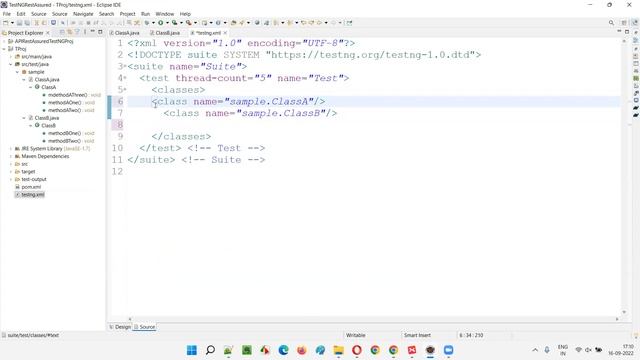Open Opera browser from taskbar
Screen dimensions: 640x360
(x=357, y=350)
